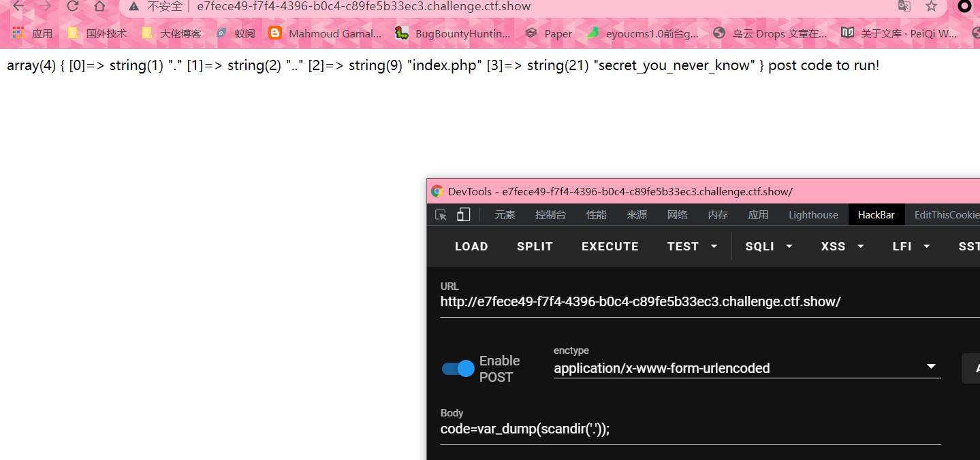
Task: Focus the browser address bar URL
Action: point(364,6)
